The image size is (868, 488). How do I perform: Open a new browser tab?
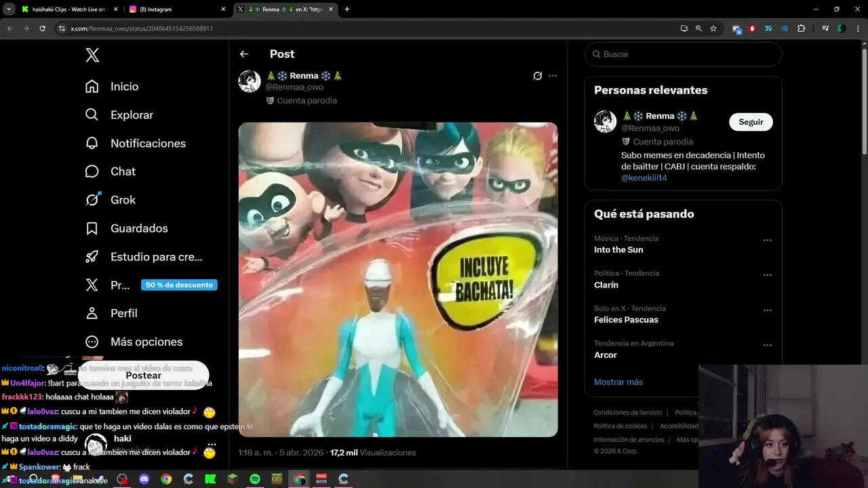tap(347, 9)
